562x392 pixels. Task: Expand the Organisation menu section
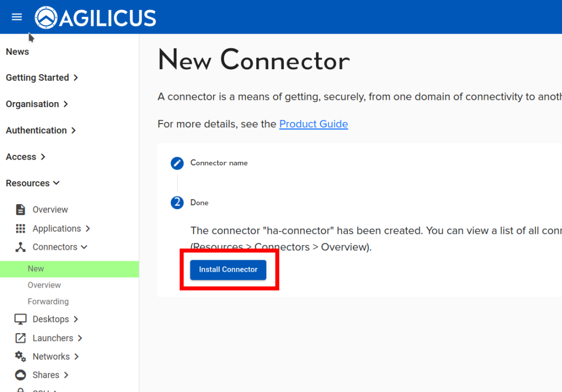[37, 104]
